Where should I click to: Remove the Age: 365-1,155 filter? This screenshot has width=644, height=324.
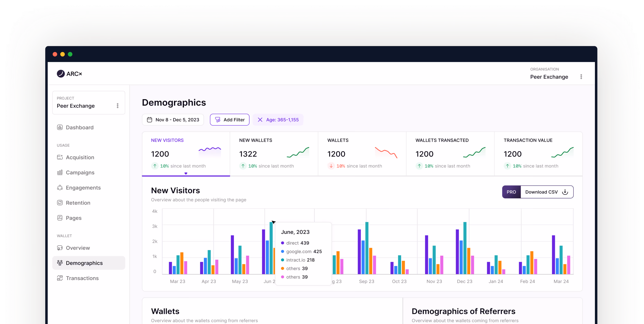coord(260,120)
